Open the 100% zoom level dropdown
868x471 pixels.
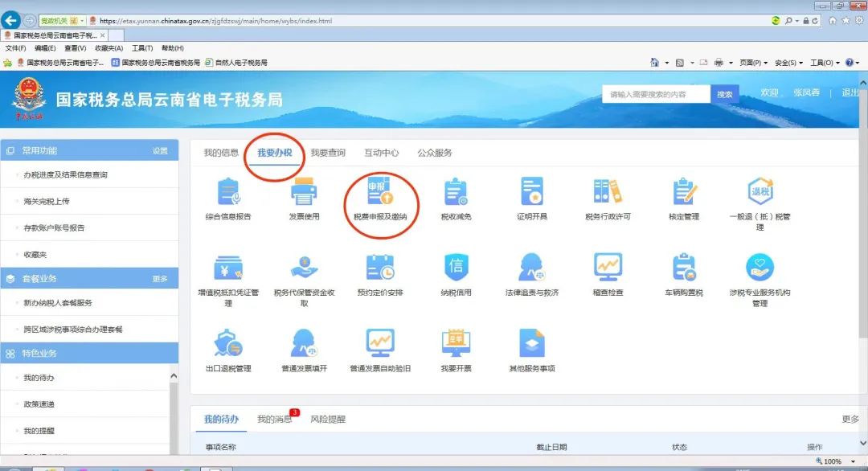click(x=853, y=461)
